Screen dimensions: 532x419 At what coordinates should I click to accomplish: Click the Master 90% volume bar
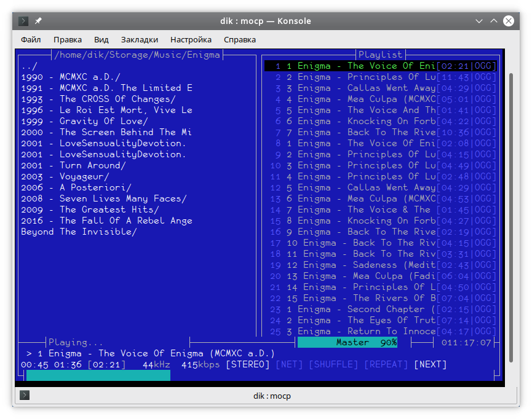coord(347,342)
